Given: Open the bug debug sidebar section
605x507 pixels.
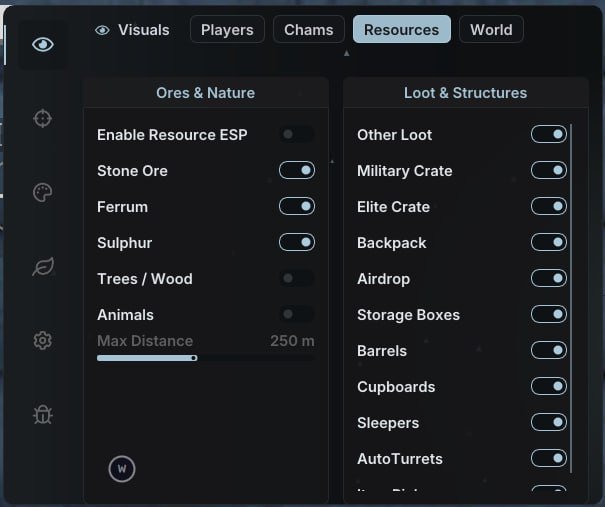Looking at the screenshot, I should click(x=42, y=415).
